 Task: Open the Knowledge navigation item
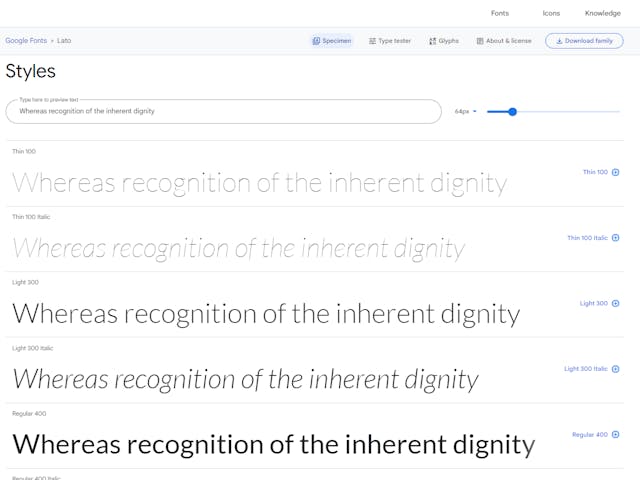pyautogui.click(x=602, y=13)
